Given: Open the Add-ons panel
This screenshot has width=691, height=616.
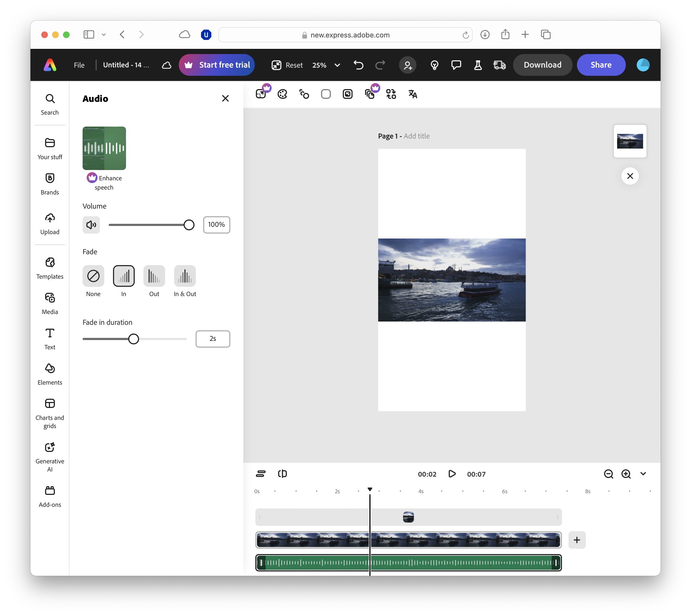Looking at the screenshot, I should 50,496.
